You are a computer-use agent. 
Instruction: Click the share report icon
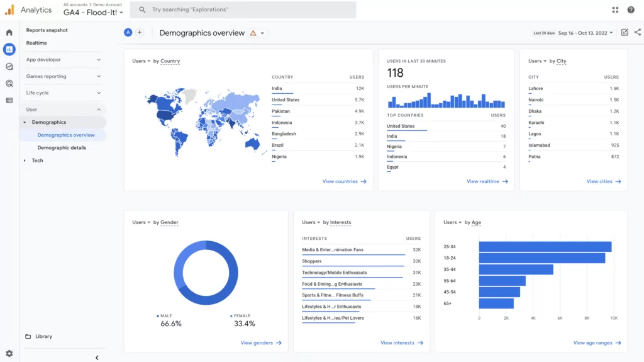coord(637,33)
